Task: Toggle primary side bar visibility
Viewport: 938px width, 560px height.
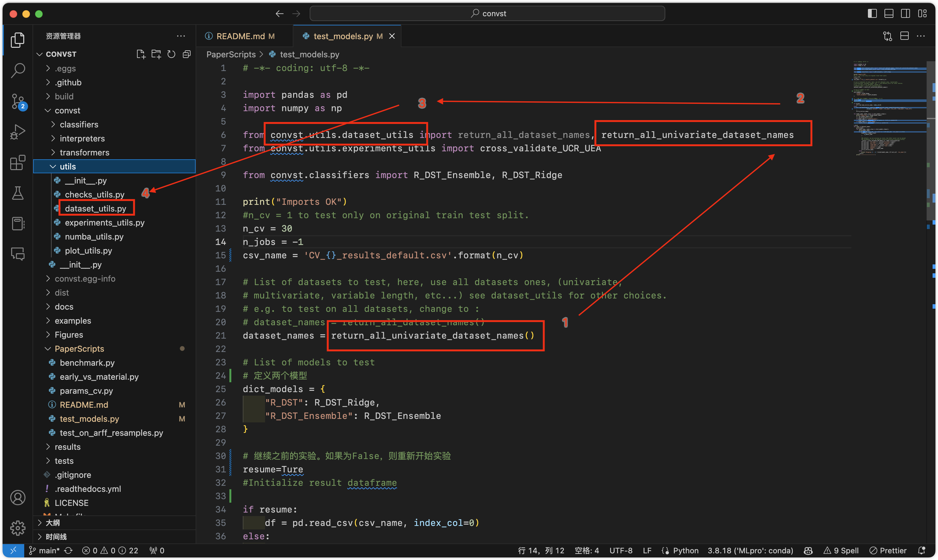Action: coord(872,14)
